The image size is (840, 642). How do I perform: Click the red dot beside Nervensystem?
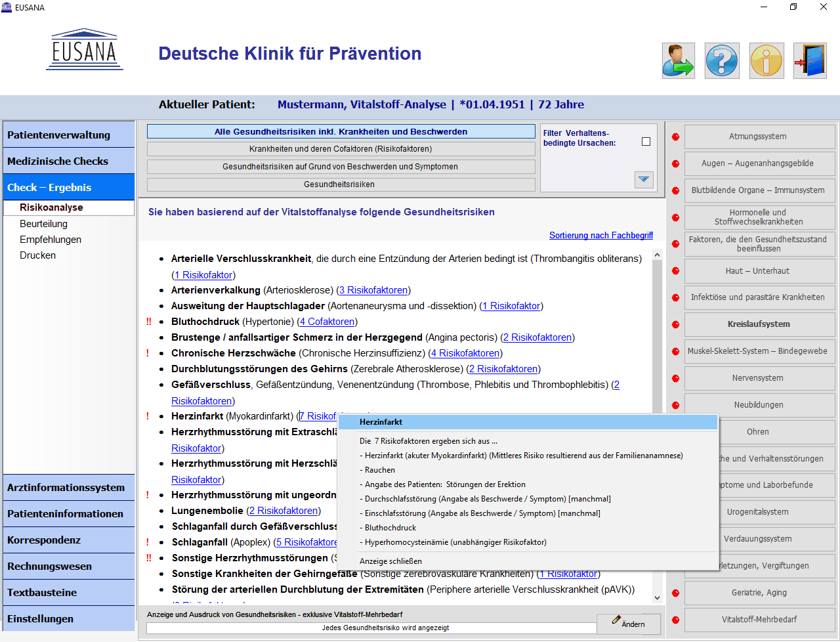pyautogui.click(x=675, y=378)
